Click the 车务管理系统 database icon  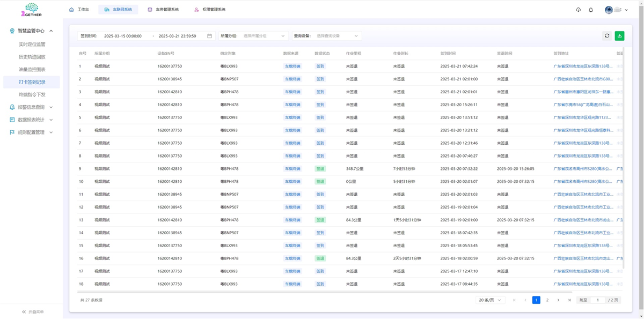coord(150,10)
